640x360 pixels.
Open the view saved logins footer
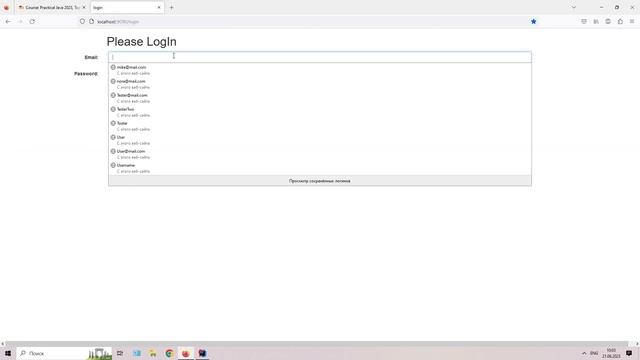[320, 181]
